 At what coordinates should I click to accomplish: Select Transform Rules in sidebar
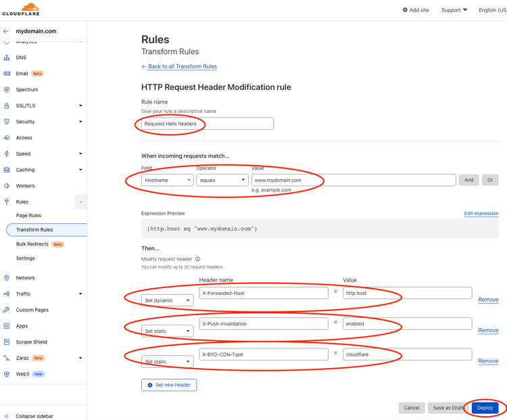pyautogui.click(x=47, y=230)
